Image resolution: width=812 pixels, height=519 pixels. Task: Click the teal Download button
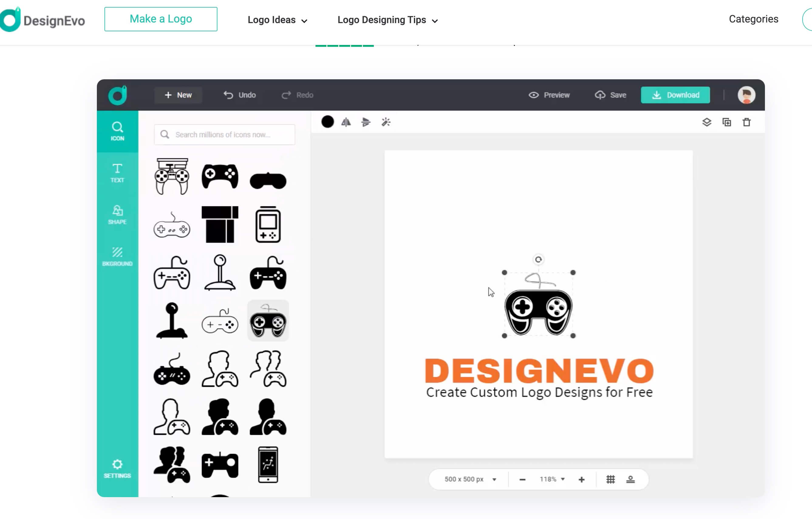click(675, 95)
